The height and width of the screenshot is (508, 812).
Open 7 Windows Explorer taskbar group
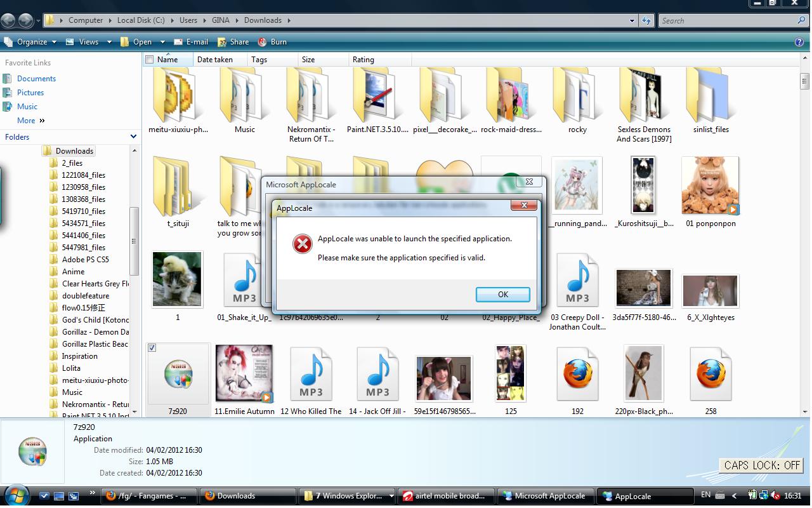(348, 496)
